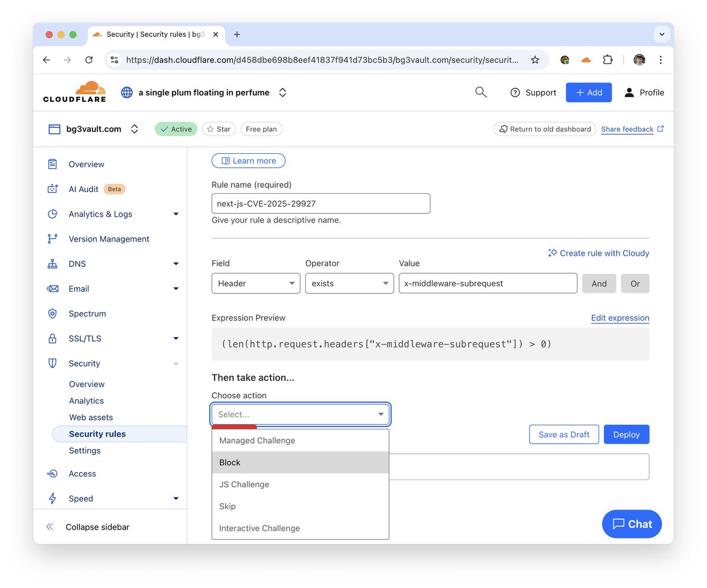The height and width of the screenshot is (588, 707).
Task: Click the Security shield icon
Action: coord(52,364)
